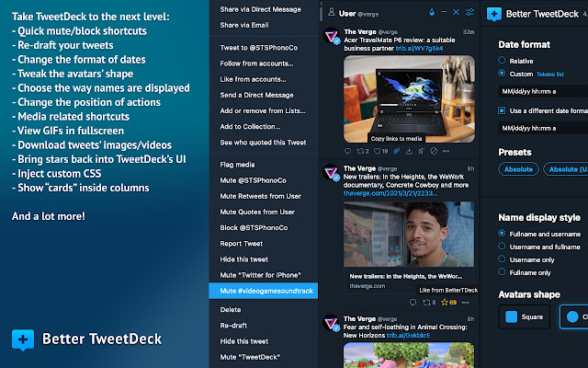
Task: Select See who quoted this Tweet
Action: pos(264,143)
